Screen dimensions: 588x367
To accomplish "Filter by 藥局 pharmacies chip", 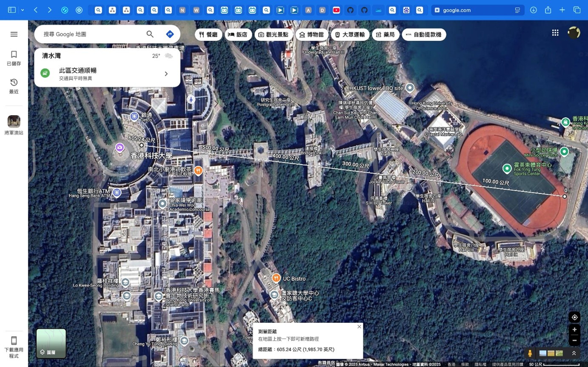I will (385, 34).
